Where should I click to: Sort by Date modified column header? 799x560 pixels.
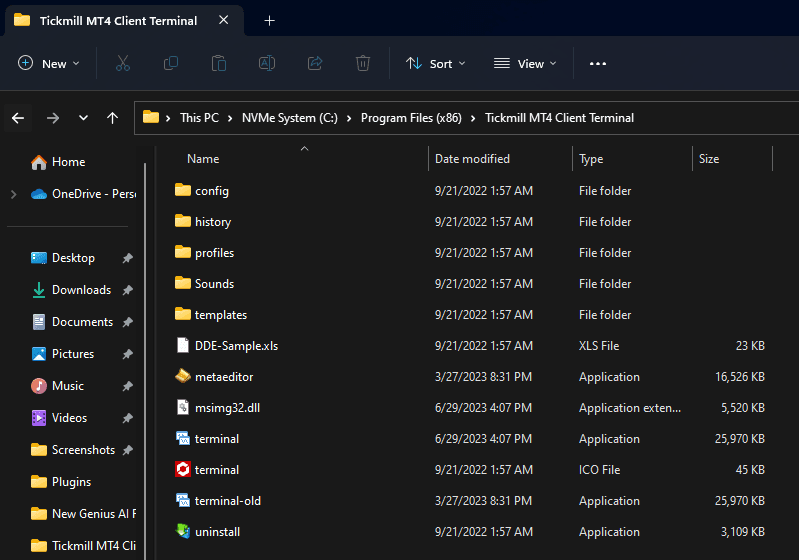click(472, 159)
